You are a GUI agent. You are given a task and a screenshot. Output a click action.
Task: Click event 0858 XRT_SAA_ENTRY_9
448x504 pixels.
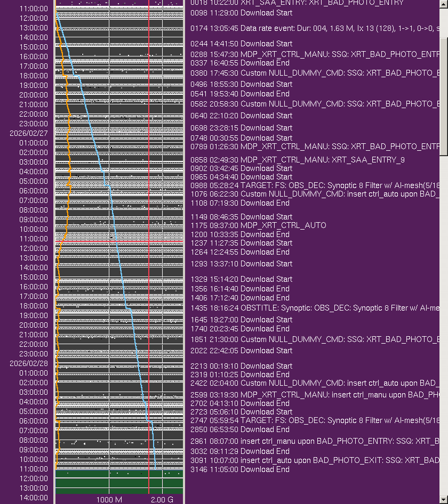(298, 160)
